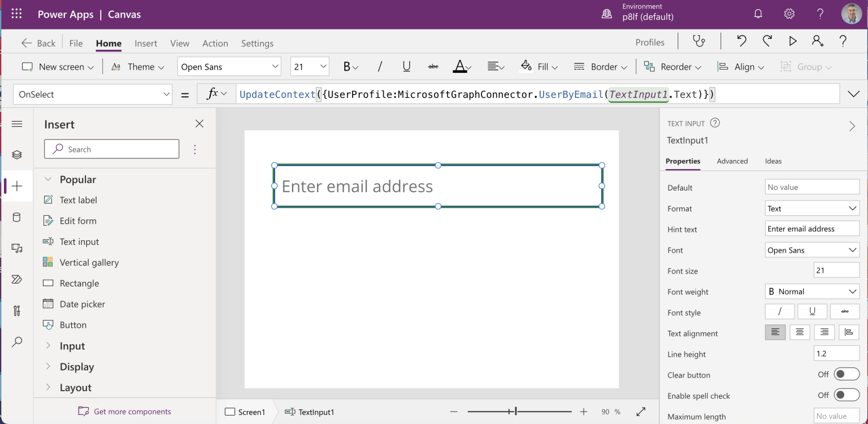Open the Power Automate icon in rail

(17, 279)
